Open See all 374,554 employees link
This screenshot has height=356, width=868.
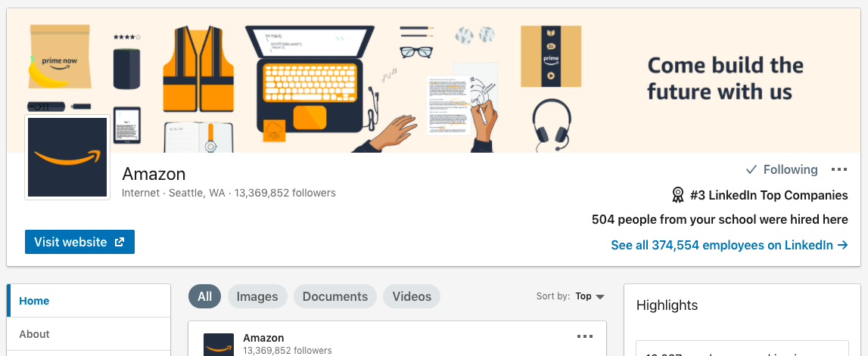(730, 245)
